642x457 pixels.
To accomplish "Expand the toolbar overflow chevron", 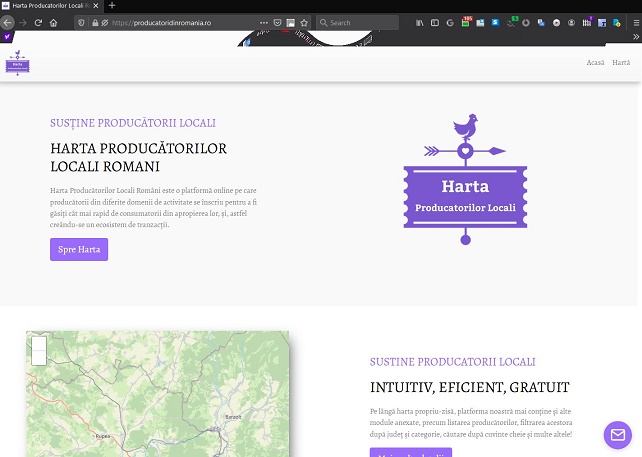I will 635,37.
